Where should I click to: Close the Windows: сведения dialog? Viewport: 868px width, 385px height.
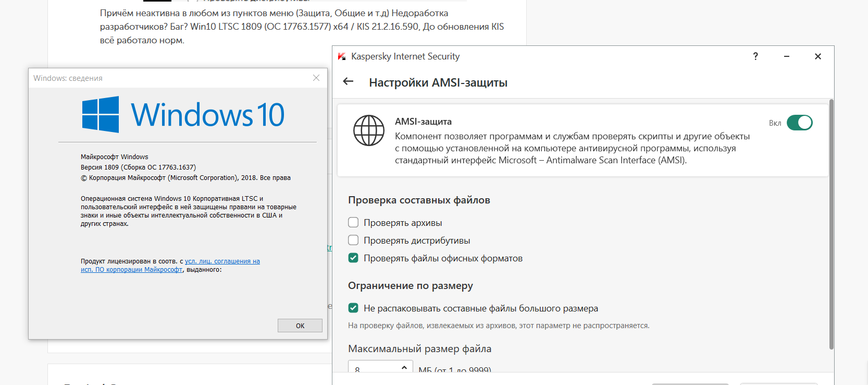point(316,78)
